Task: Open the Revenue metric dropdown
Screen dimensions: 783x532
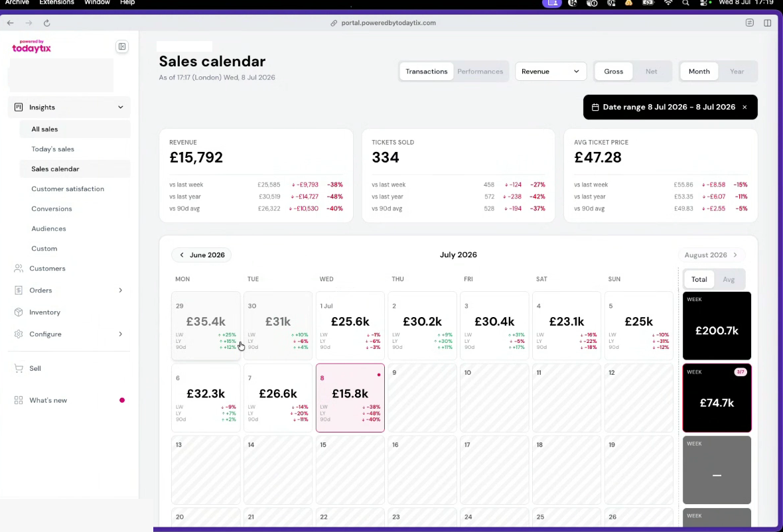Action: click(x=550, y=72)
